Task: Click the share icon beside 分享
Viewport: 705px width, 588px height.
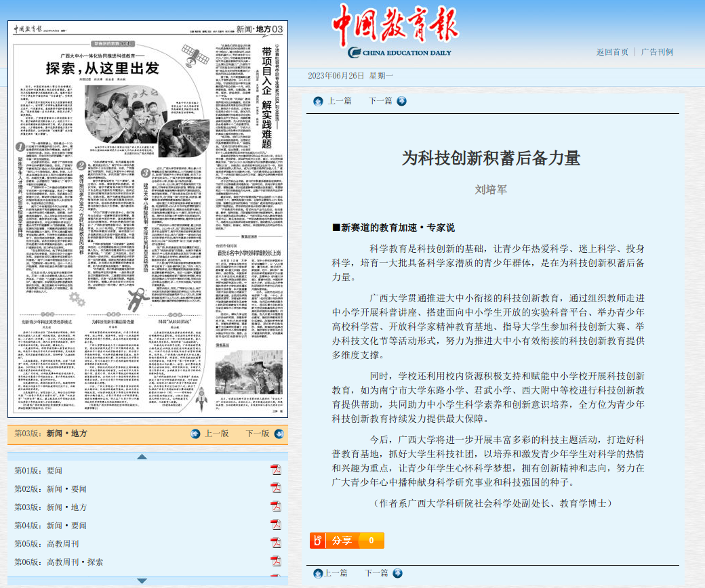Action: pyautogui.click(x=318, y=541)
